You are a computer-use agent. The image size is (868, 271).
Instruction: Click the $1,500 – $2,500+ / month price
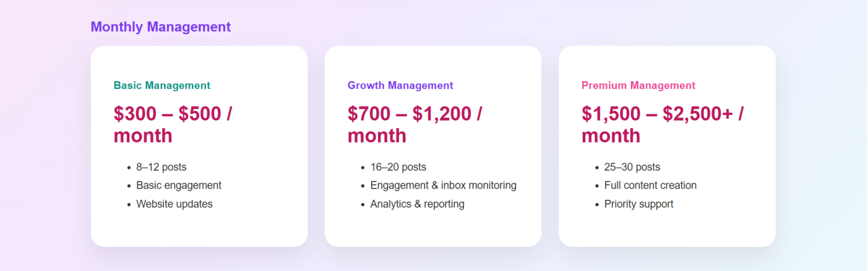pyautogui.click(x=663, y=124)
